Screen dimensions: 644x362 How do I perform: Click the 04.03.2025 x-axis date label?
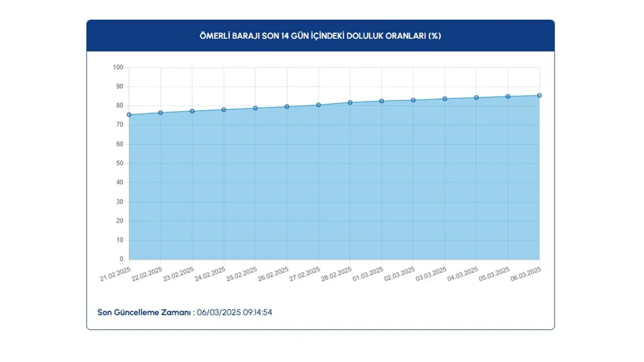tap(463, 274)
